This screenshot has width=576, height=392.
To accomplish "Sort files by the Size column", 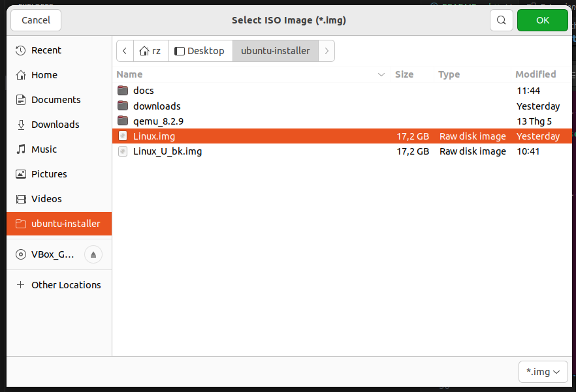I will pos(404,74).
